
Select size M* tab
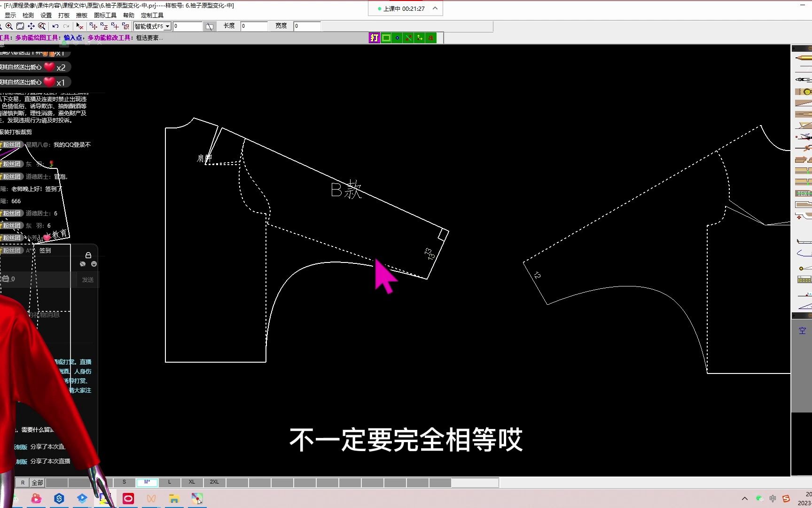coord(147,482)
